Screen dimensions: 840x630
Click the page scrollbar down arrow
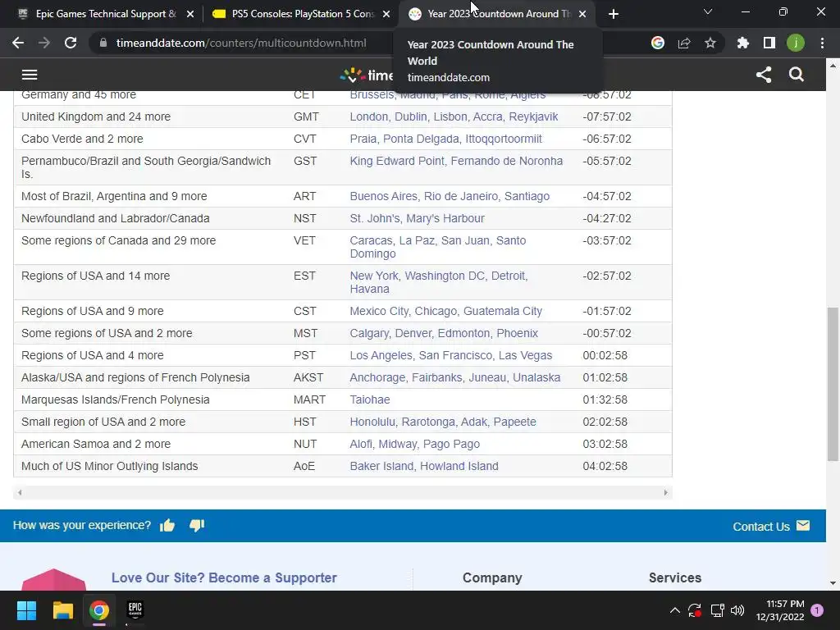tap(833, 583)
